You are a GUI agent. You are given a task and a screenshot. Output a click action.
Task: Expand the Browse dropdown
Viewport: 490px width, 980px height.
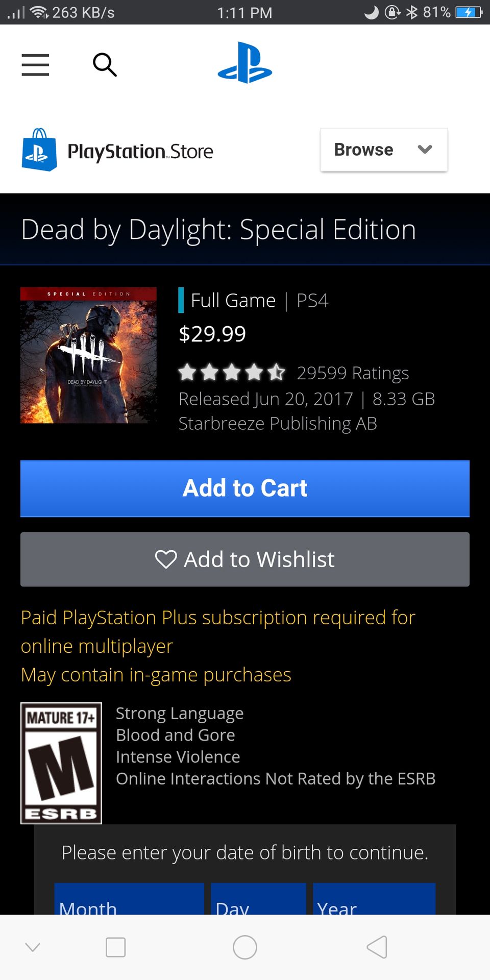tap(384, 150)
